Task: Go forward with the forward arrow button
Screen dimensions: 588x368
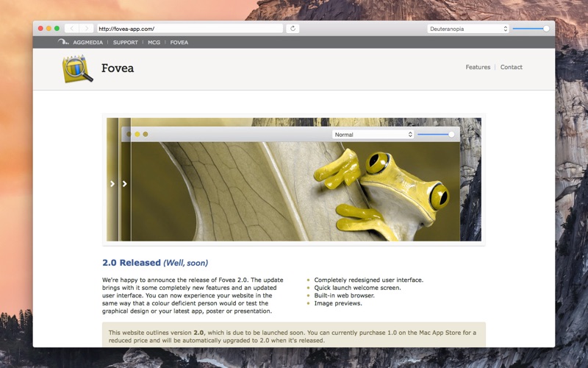Action: click(86, 29)
